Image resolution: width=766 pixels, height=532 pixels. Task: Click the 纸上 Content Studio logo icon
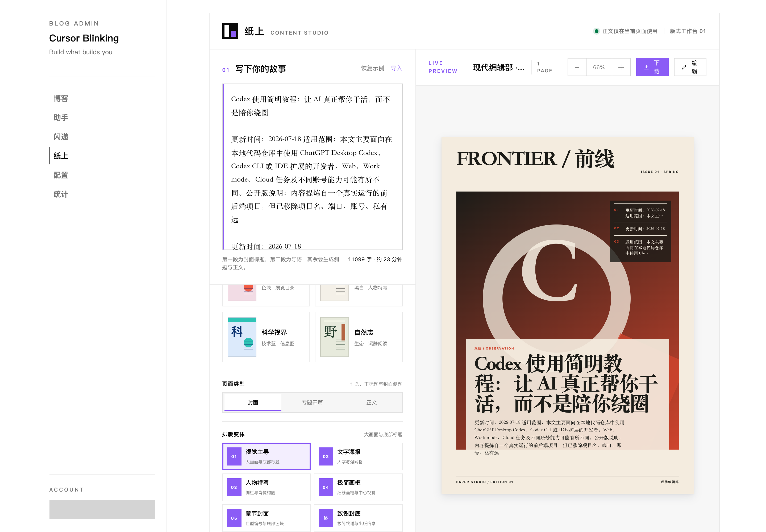(230, 31)
